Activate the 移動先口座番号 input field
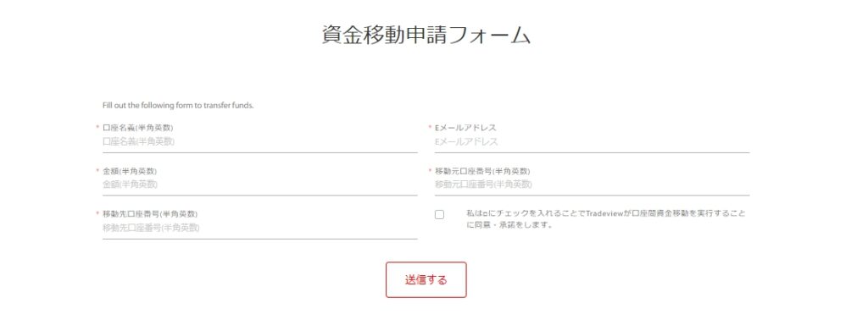Viewport: 868px width, 314px height. tap(259, 228)
